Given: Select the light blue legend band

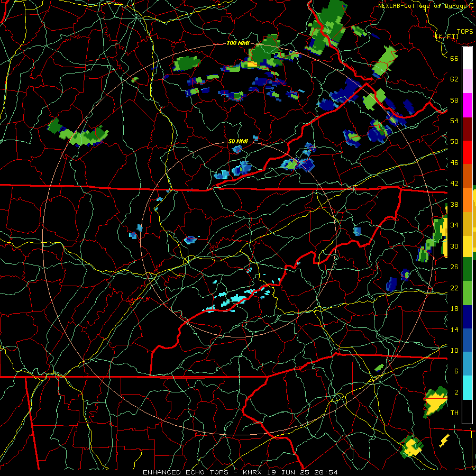Looking at the screenshot, I should coord(467,364).
